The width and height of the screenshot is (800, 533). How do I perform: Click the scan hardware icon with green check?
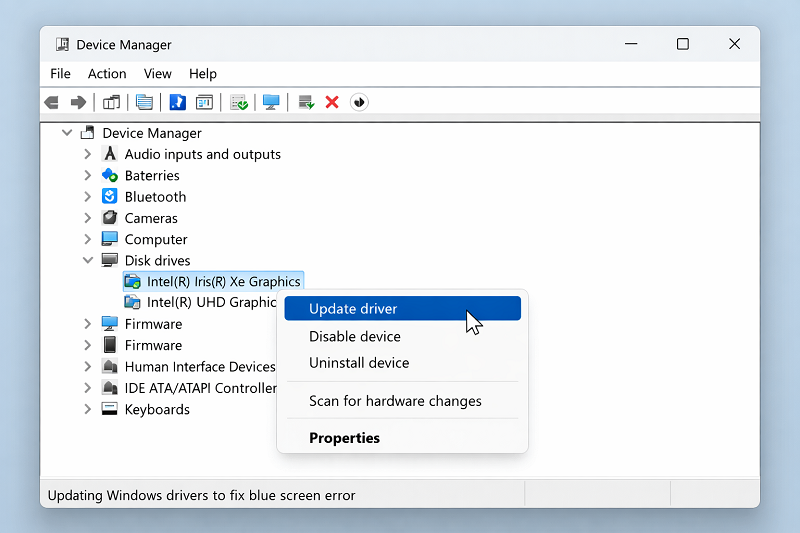[239, 103]
